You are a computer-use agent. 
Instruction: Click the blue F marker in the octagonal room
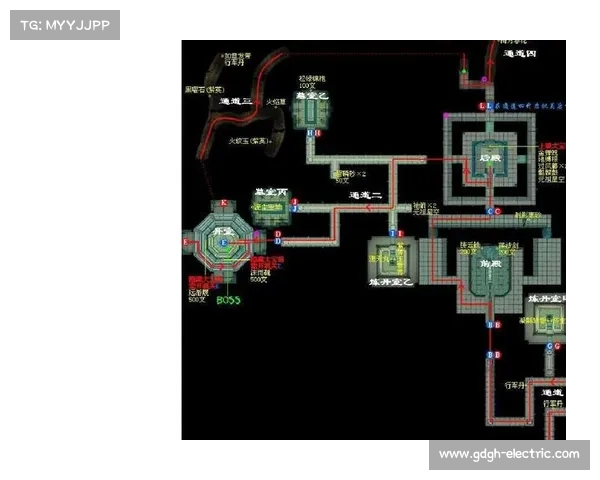(x=224, y=242)
